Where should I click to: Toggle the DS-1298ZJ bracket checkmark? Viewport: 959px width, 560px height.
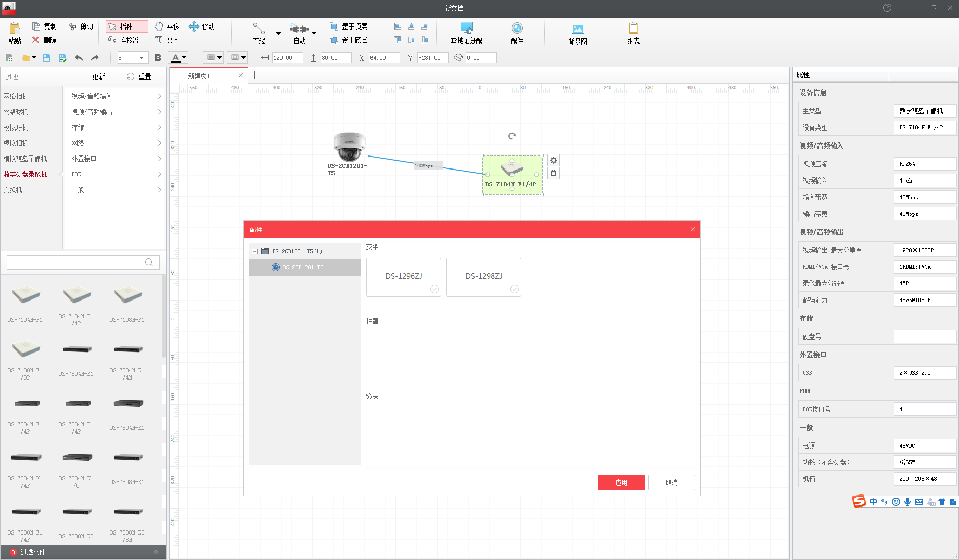click(x=515, y=289)
